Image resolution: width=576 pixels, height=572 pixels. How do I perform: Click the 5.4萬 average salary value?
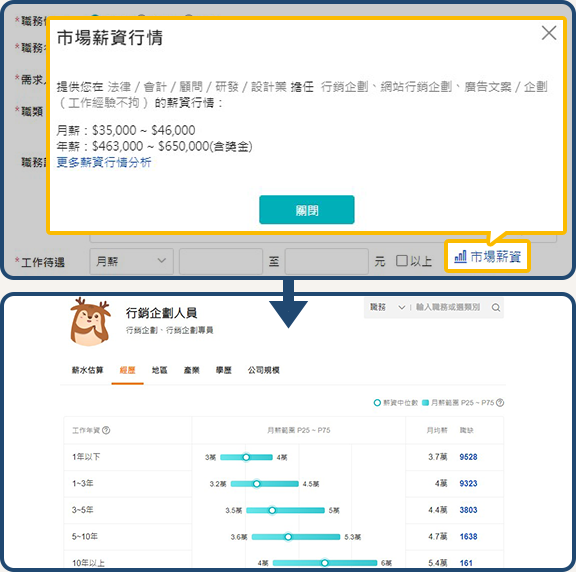coord(438,563)
